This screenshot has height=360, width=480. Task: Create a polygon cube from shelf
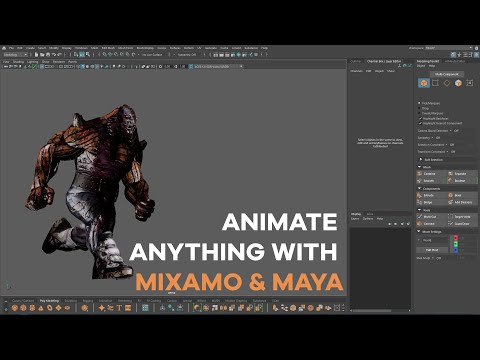pyautogui.click(x=23, y=308)
